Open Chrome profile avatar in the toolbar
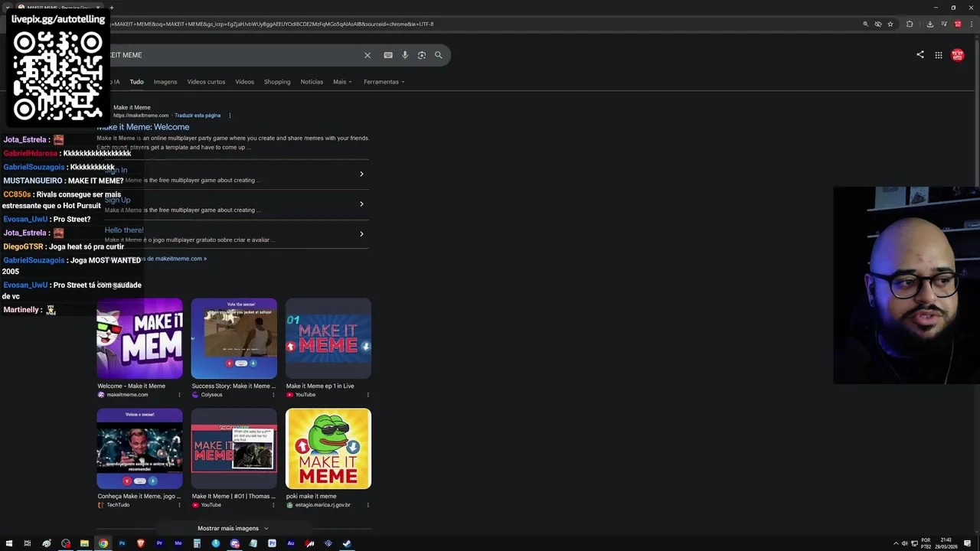 (x=958, y=24)
